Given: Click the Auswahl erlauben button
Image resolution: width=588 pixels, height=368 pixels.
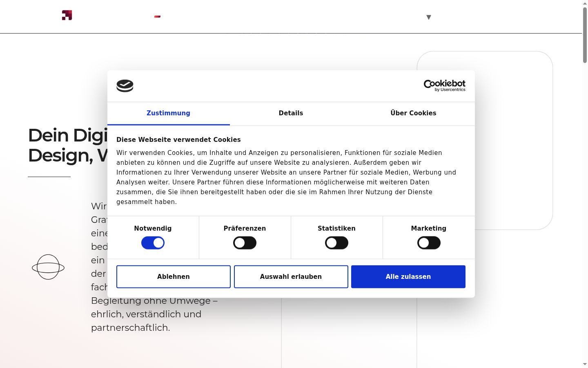Looking at the screenshot, I should tap(291, 277).
